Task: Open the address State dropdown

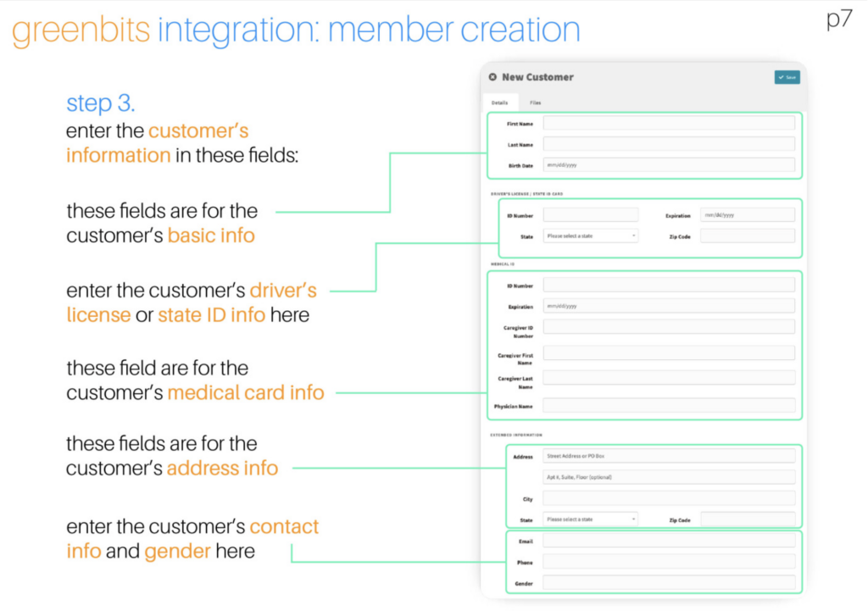Action: click(x=590, y=519)
